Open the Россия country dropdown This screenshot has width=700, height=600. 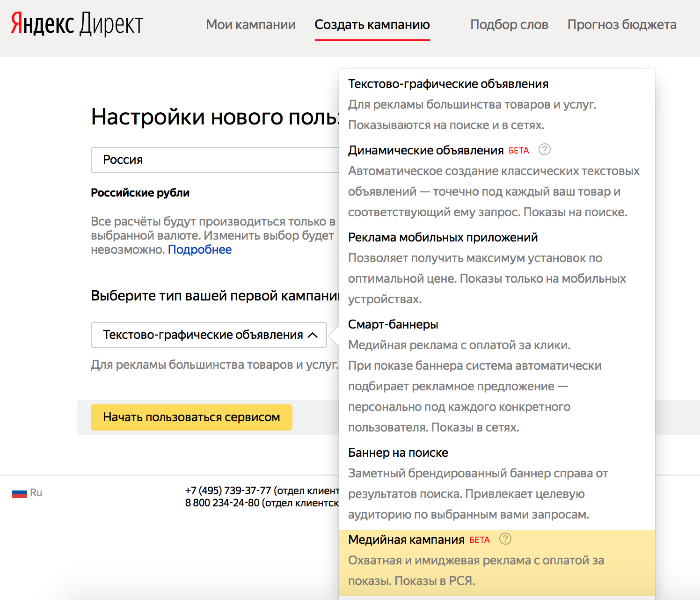click(215, 160)
